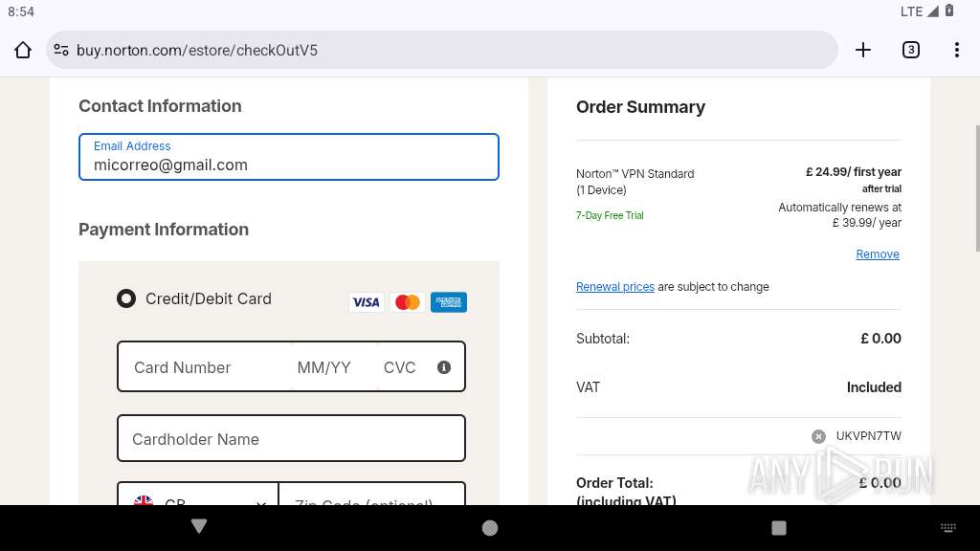Tap the browser home icon
980x551 pixels.
(23, 50)
